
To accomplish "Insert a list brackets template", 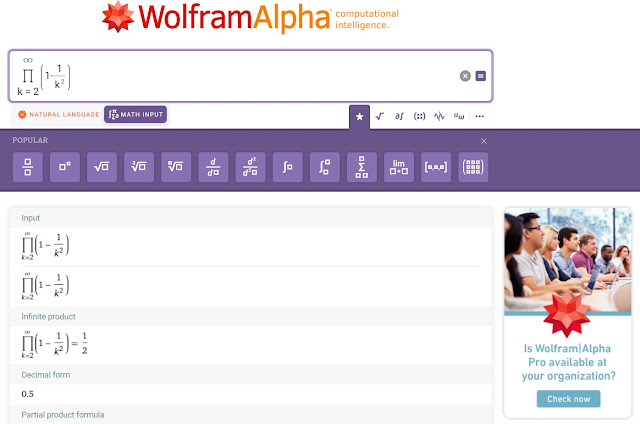I will tap(436, 167).
